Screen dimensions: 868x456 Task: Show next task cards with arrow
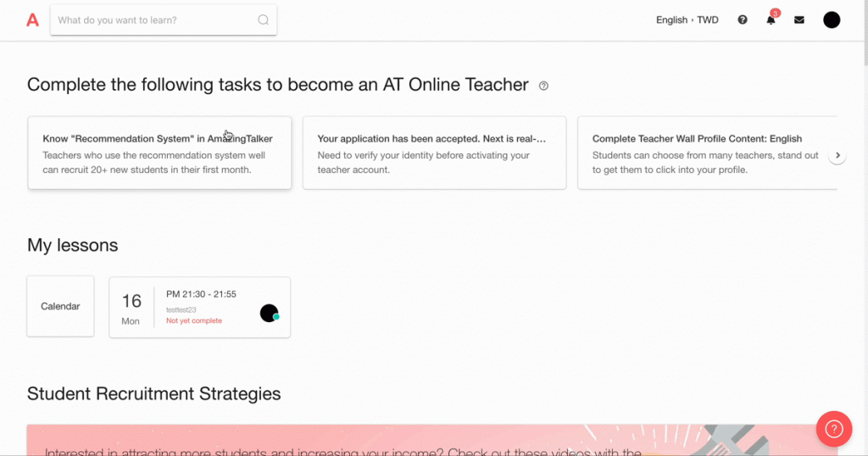pyautogui.click(x=837, y=155)
